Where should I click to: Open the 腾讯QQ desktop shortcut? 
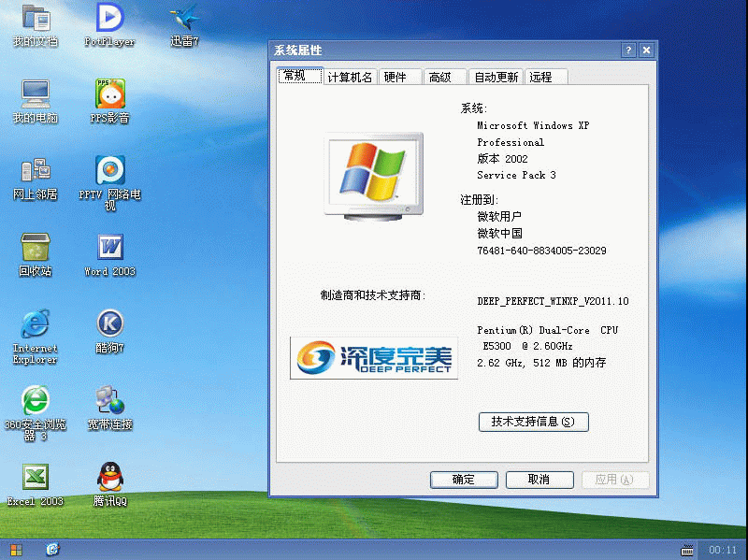coord(109,484)
